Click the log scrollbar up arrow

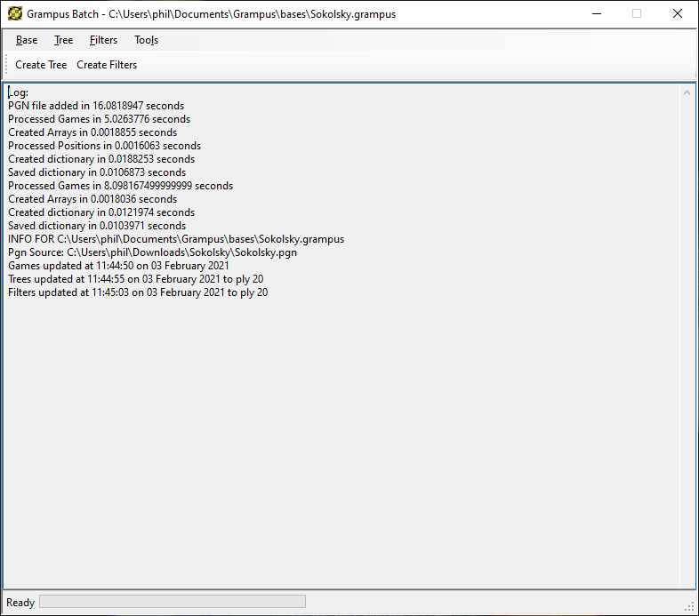tap(687, 92)
